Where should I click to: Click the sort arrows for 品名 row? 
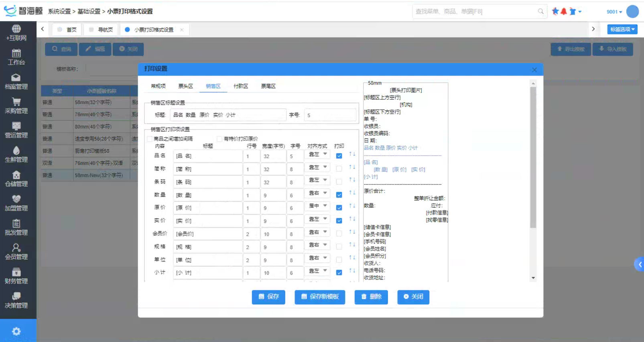(352, 154)
